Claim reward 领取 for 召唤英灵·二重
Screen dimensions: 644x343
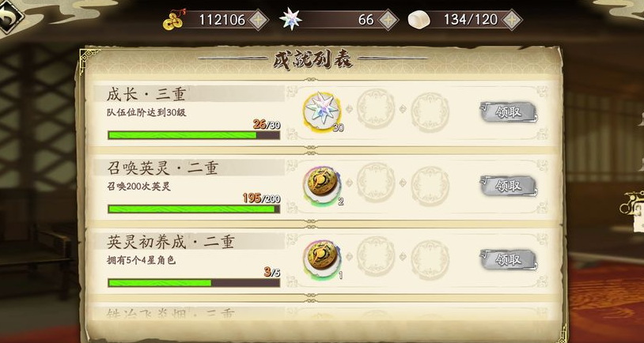(x=509, y=187)
